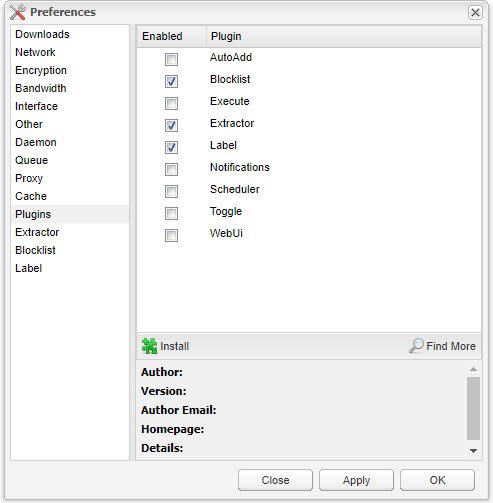Click the Apply button
Screen dimensions: 493x503
coord(356,480)
